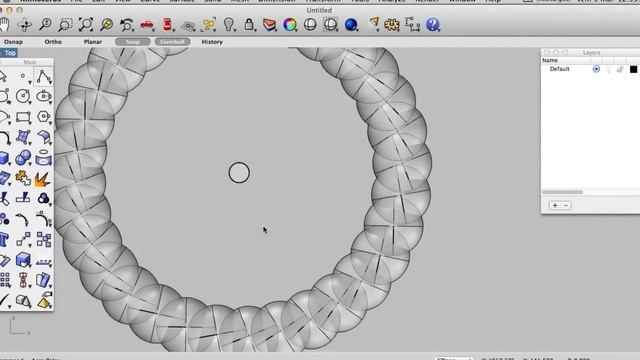Screen dimensions: 640x360
Task: Toggle the Snap pill button
Action: (x=133, y=42)
